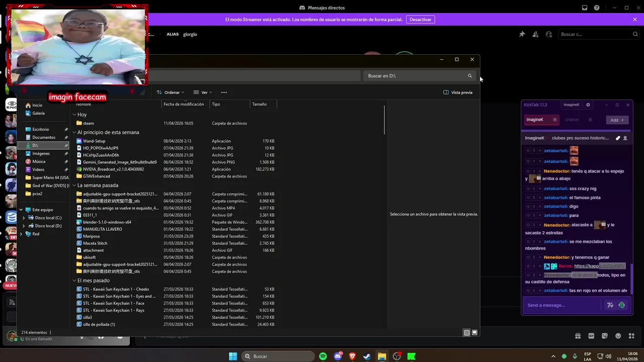Select the GTAVEnhanced folder

click(96, 176)
